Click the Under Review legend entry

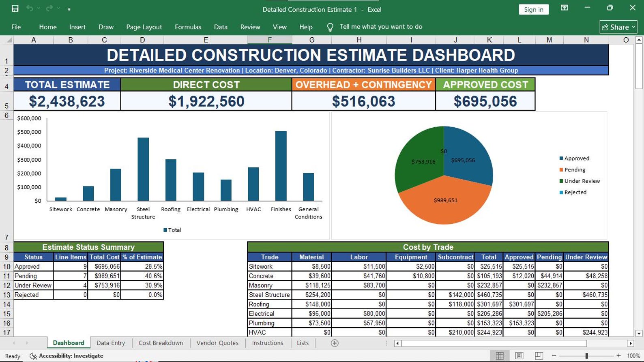[580, 181]
